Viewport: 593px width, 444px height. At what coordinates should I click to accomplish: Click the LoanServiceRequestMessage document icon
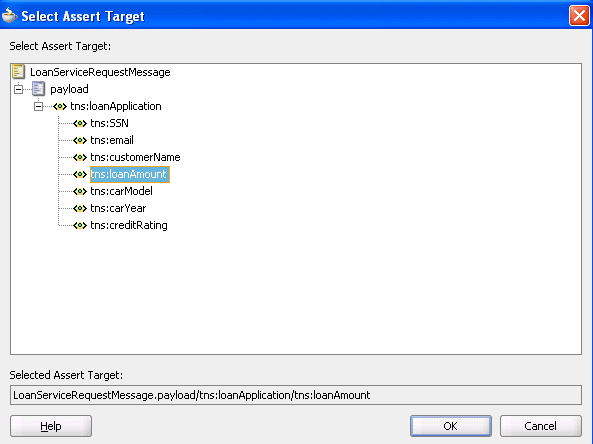tap(18, 71)
